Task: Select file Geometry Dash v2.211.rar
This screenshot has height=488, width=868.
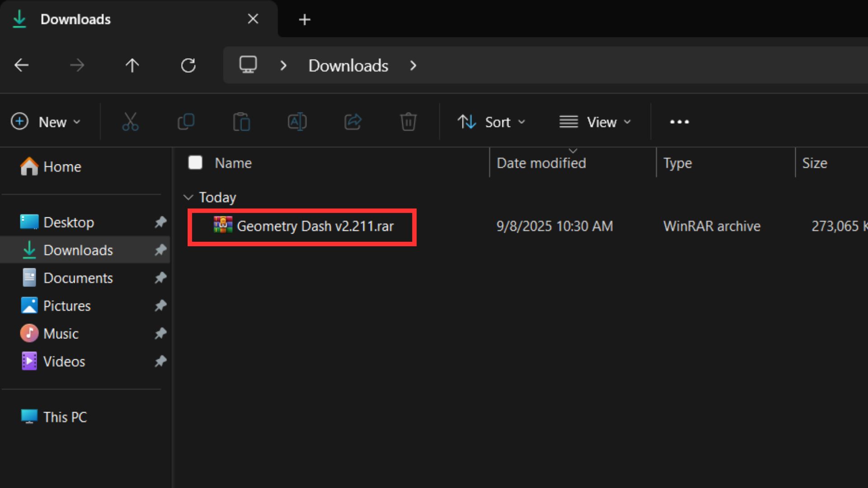Action: 315,225
